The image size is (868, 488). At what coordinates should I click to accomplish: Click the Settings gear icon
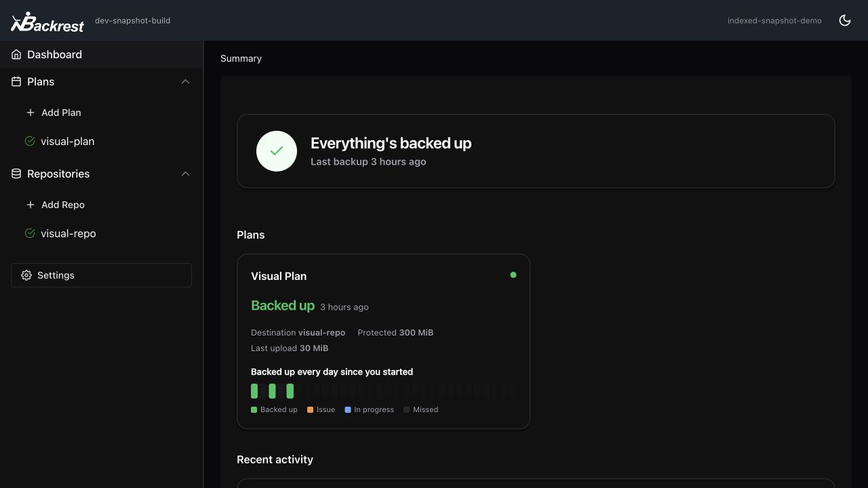26,275
